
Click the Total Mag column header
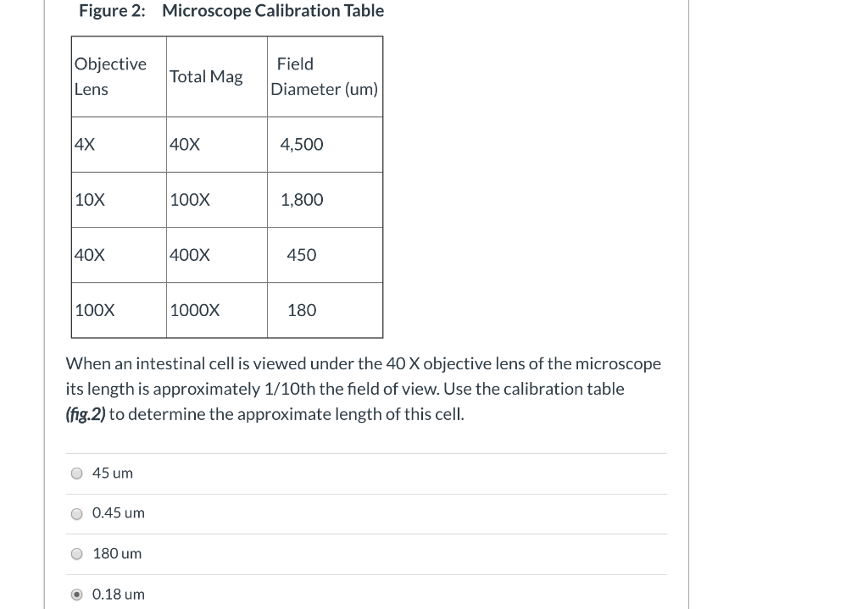pos(205,76)
